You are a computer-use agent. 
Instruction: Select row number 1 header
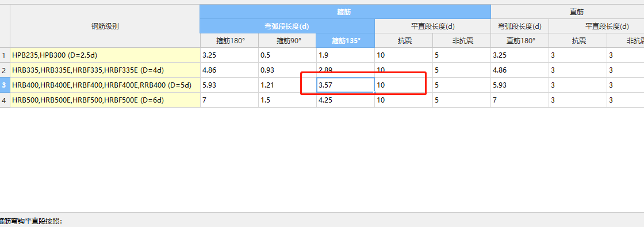5,55
